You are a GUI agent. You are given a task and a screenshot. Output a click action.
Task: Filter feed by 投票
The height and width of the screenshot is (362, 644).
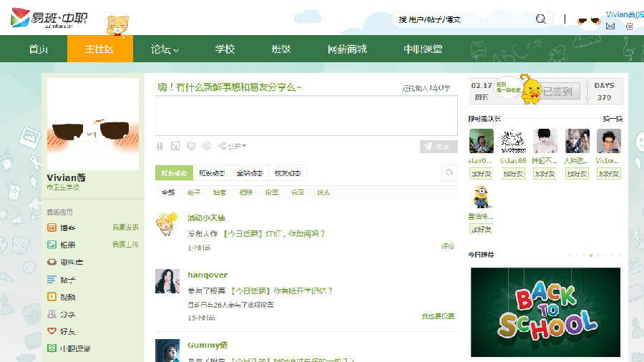click(272, 192)
